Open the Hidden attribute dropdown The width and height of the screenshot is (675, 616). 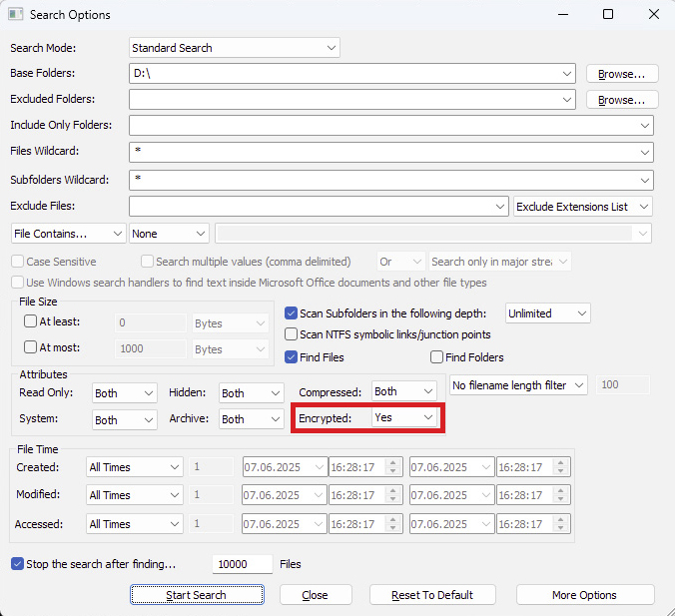click(x=251, y=393)
